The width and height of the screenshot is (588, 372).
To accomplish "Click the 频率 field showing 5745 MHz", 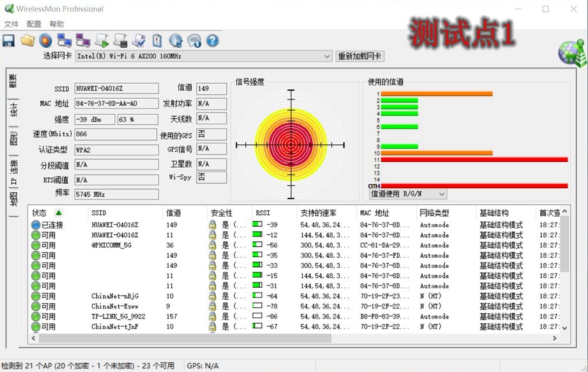I will click(x=116, y=194).
